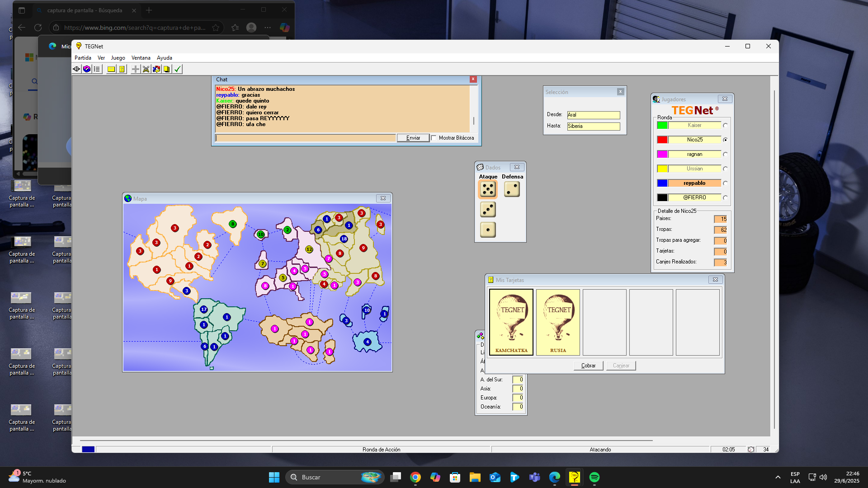This screenshot has width=868, height=488.
Task: Enable the Mostrar Bitácora checkbox
Action: click(434, 138)
